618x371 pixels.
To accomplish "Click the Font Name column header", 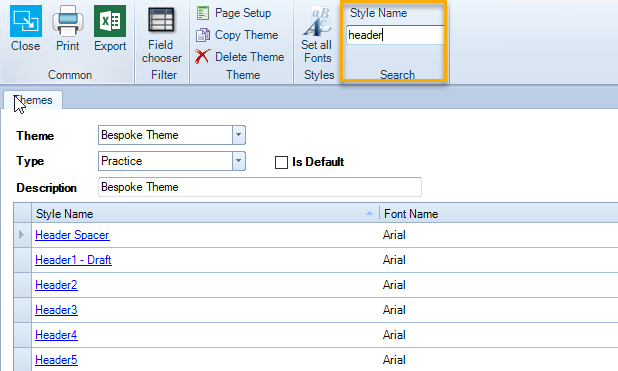I will point(499,214).
